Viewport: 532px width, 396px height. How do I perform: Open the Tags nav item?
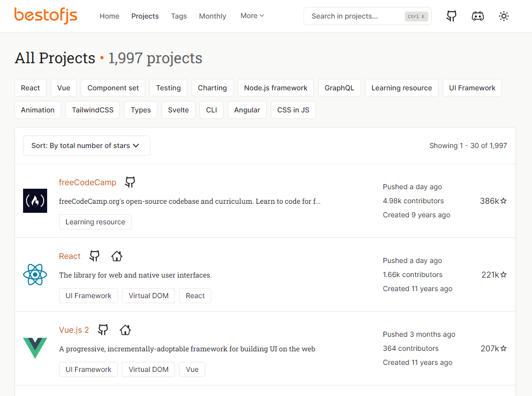click(179, 16)
